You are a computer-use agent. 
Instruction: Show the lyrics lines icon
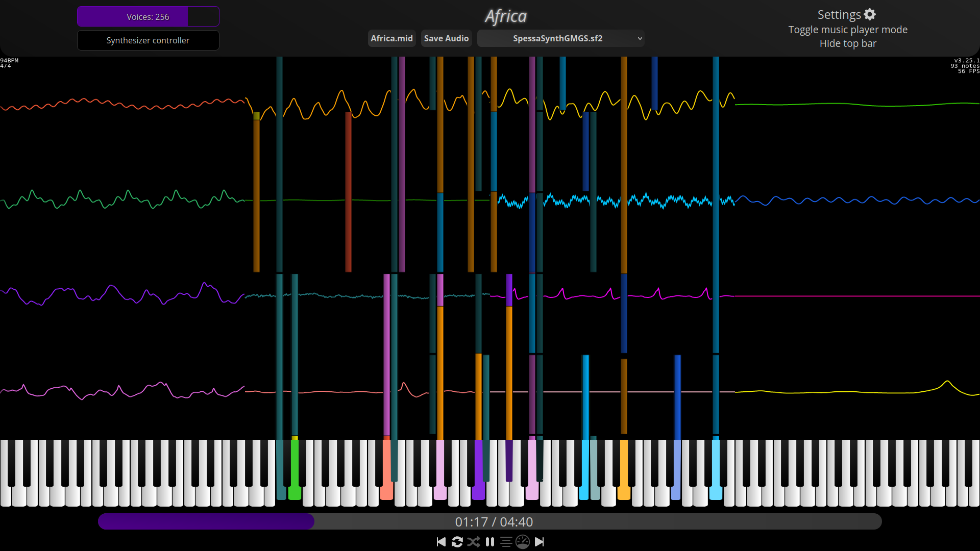(506, 542)
